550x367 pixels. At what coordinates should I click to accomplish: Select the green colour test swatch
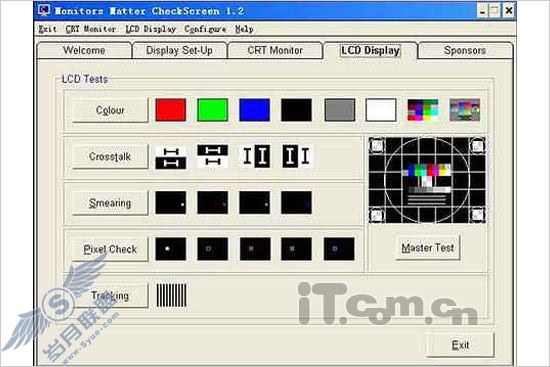pos(213,110)
